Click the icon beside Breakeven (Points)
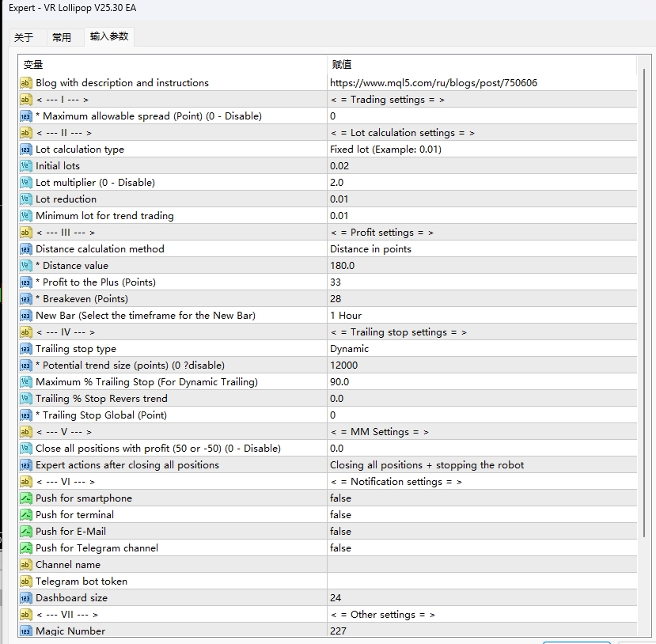This screenshot has height=644, width=656. pyautogui.click(x=25, y=299)
